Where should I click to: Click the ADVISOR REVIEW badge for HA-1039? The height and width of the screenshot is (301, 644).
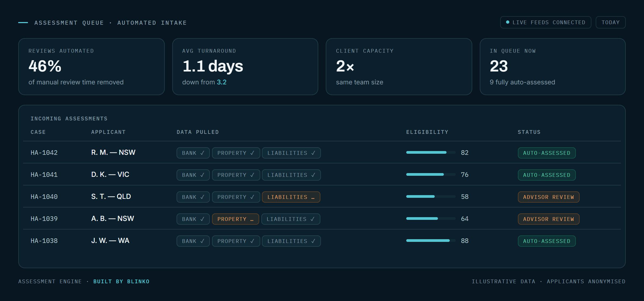548,219
